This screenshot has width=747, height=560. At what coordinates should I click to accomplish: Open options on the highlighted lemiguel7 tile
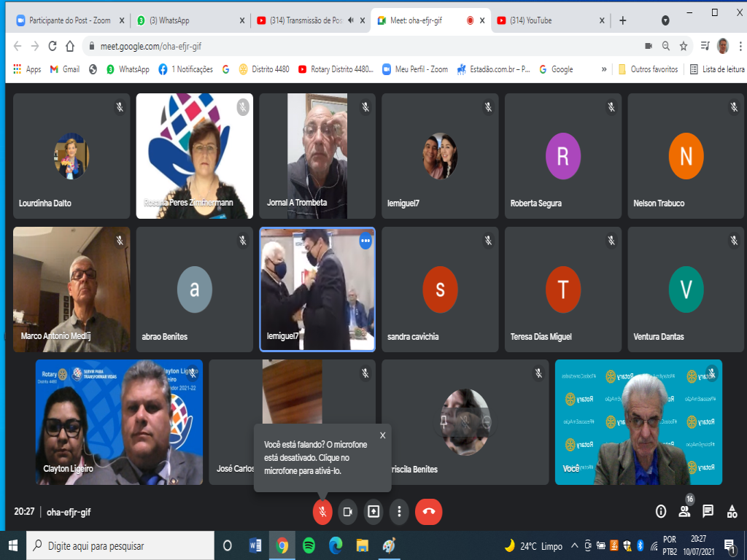[x=365, y=240]
